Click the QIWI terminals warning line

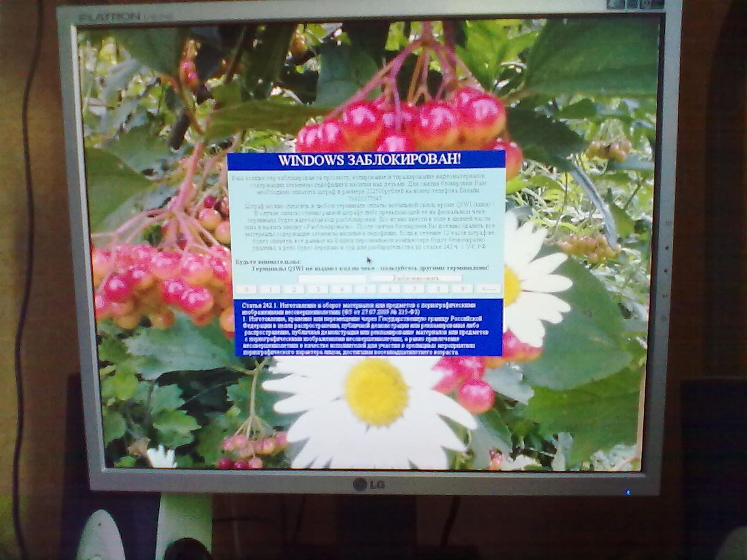pyautogui.click(x=370, y=268)
